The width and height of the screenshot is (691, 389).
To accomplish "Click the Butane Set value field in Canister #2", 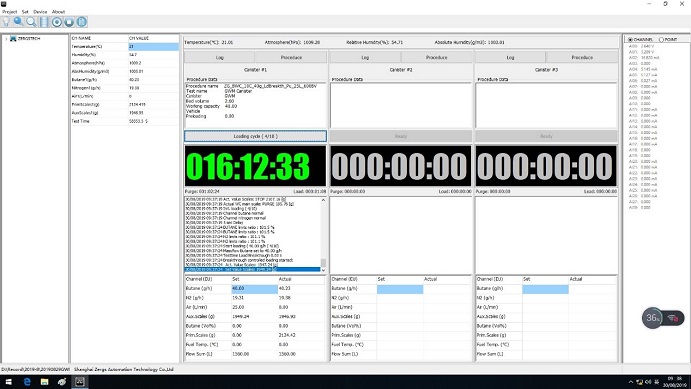I will point(400,289).
